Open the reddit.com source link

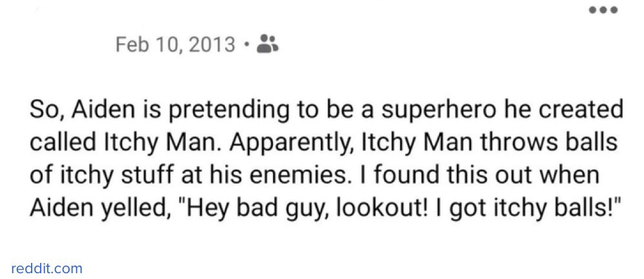click(47, 268)
